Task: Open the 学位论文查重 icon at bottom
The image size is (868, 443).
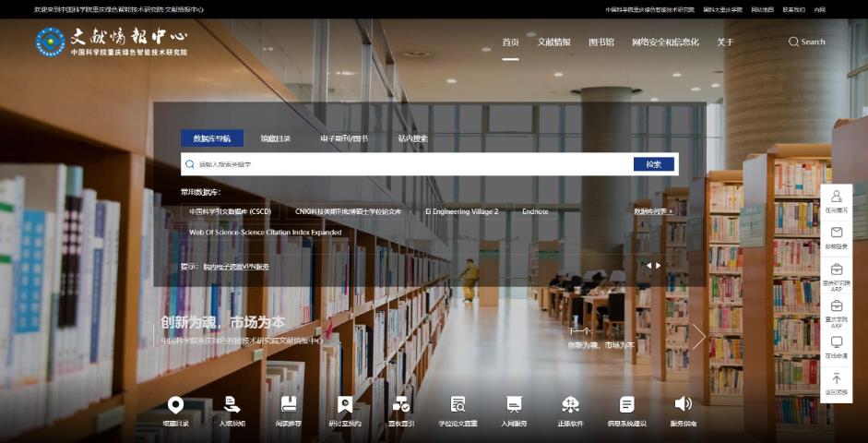Action: point(458,404)
